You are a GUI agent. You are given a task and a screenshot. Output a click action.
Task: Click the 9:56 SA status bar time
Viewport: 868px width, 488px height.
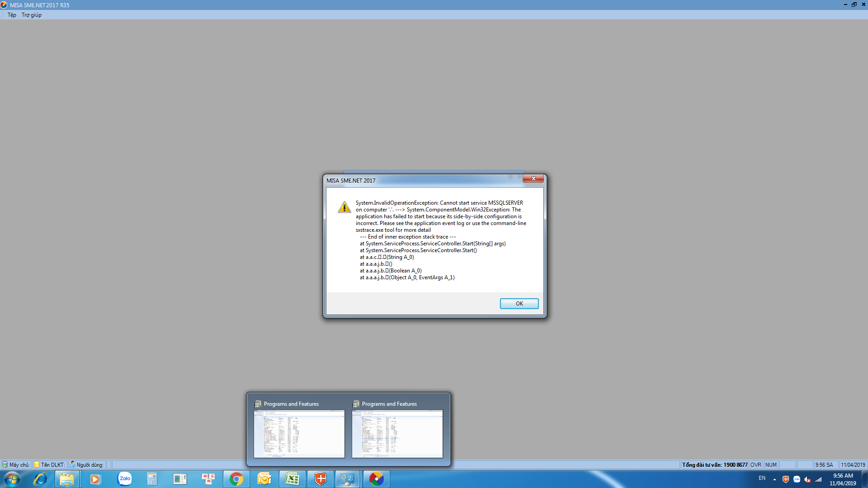pyautogui.click(x=824, y=465)
